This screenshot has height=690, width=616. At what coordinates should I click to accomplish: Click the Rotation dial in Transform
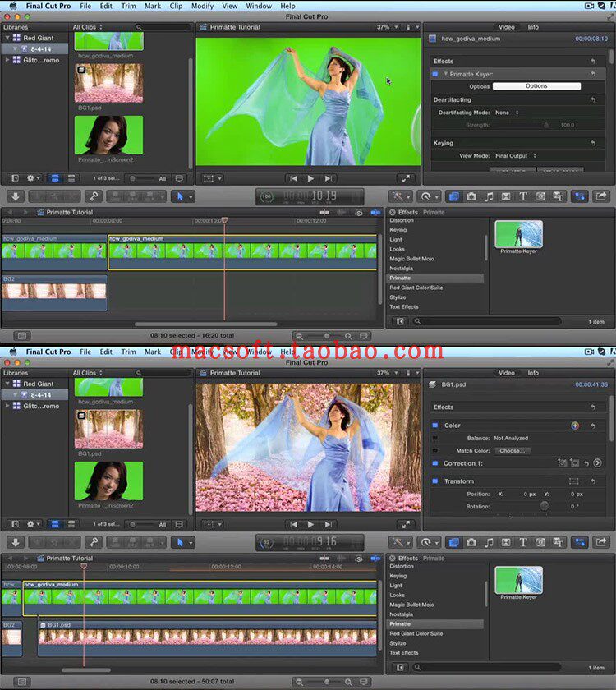point(545,506)
